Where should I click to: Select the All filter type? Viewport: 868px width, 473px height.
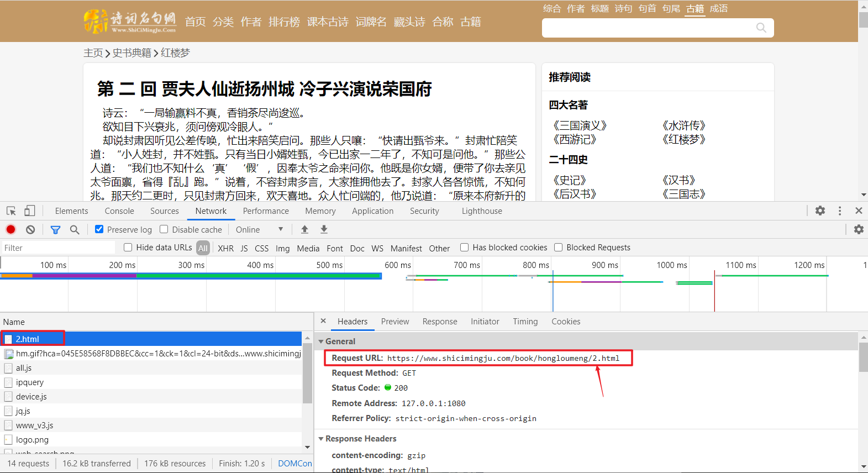point(203,248)
